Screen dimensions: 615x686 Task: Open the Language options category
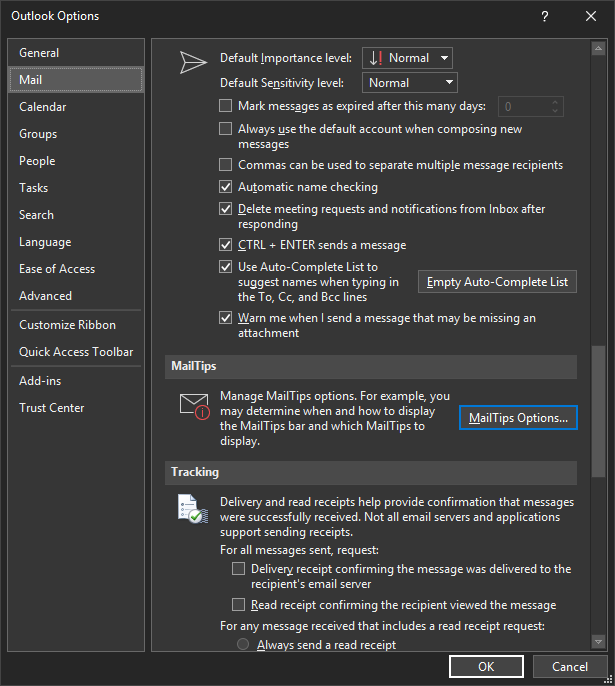pyautogui.click(x=76, y=242)
